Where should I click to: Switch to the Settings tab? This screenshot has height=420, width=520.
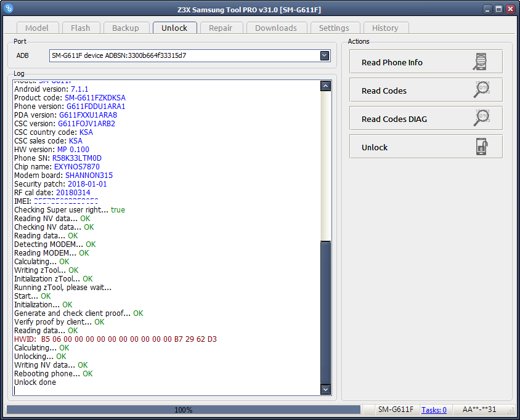click(334, 28)
